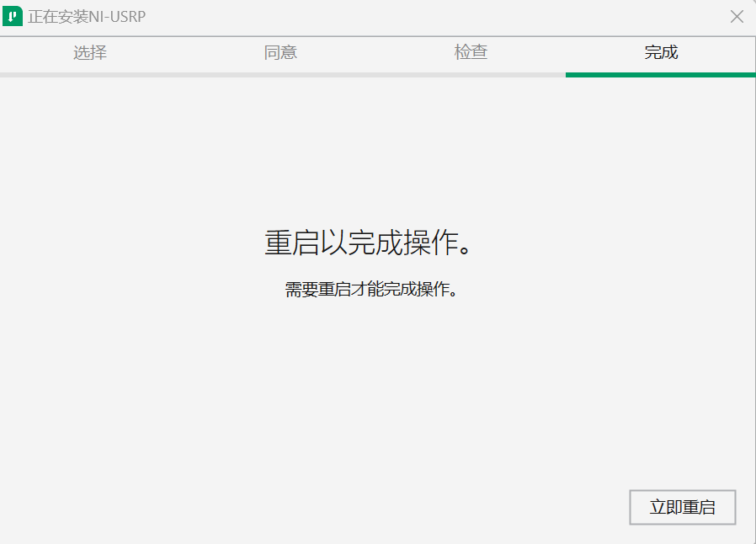Screen dimensions: 756x544
Task: Select the first installer step 选择
Action: pyautogui.click(x=89, y=52)
